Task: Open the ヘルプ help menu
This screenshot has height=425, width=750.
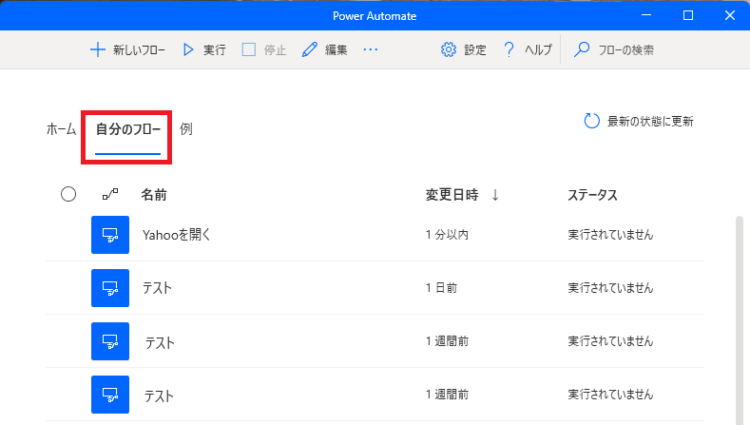Action: [x=538, y=50]
